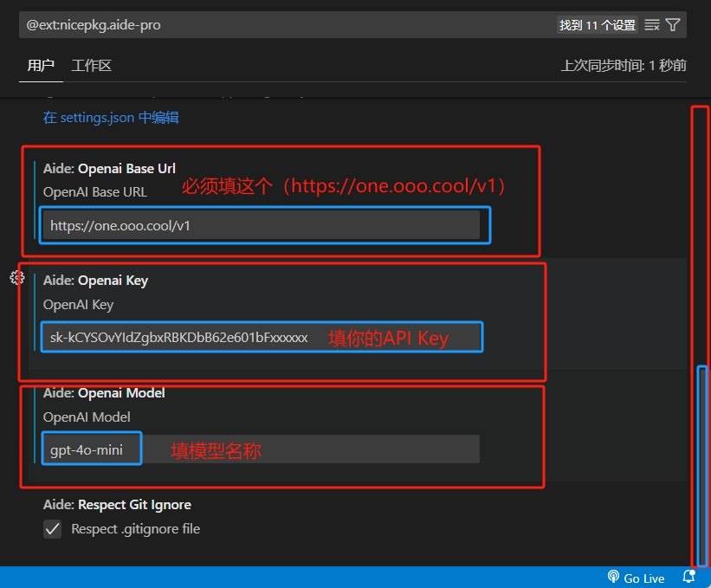Click the Go Live broadcast icon
The width and height of the screenshot is (711, 588).
(613, 578)
